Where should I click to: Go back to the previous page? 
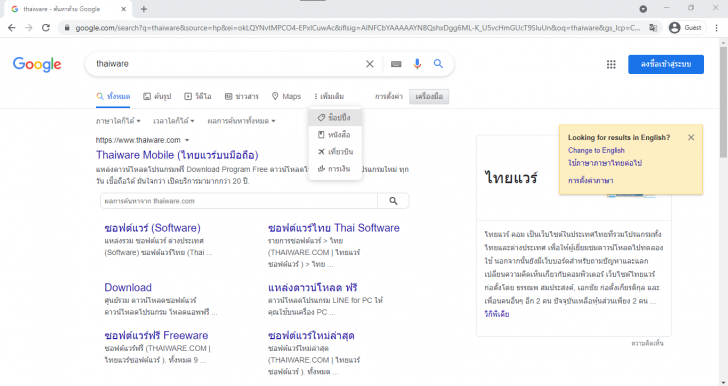pyautogui.click(x=12, y=28)
